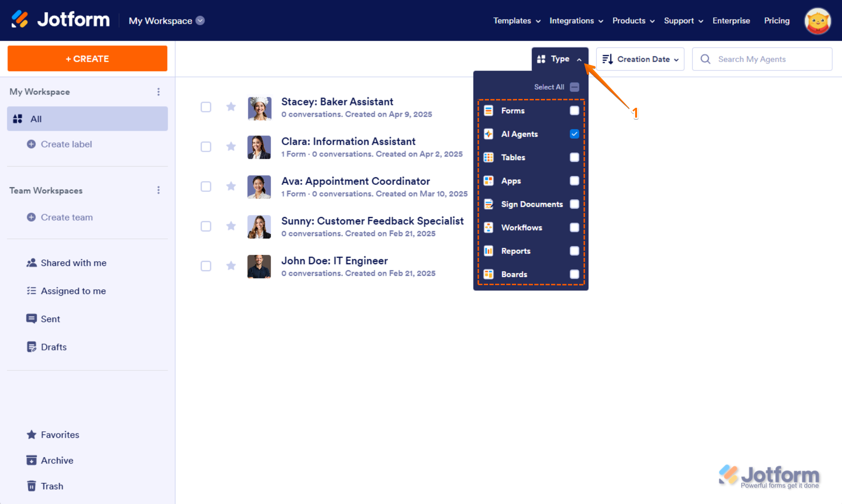
Task: Click the Assigned to me list icon
Action: pos(31,291)
